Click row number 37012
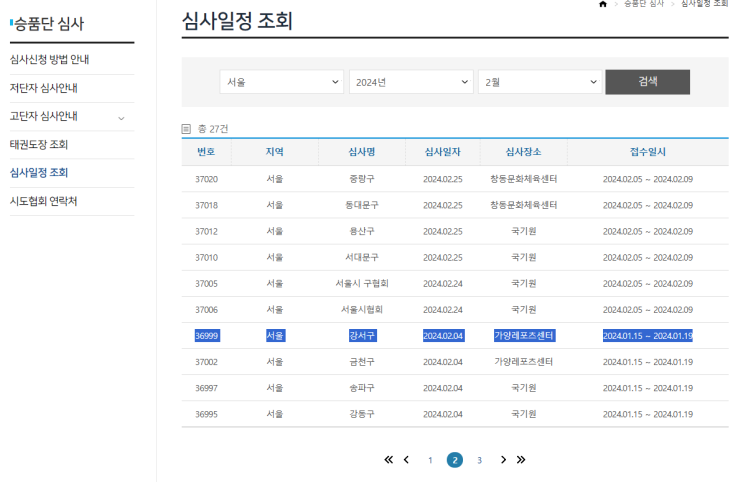 click(207, 231)
